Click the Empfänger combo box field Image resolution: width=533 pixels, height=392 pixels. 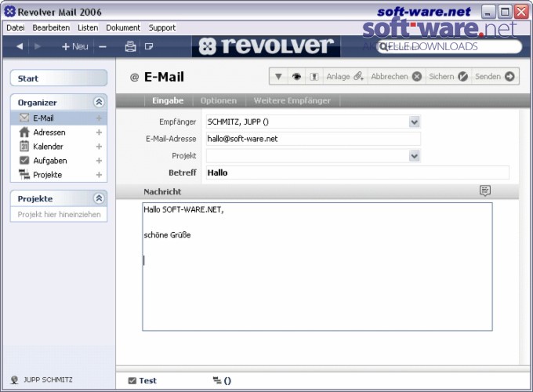[313, 122]
